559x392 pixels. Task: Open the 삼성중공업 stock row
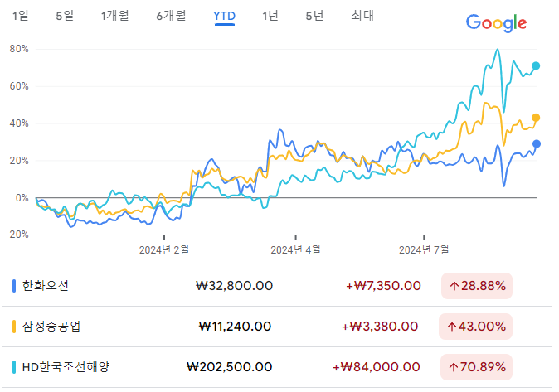(277, 327)
